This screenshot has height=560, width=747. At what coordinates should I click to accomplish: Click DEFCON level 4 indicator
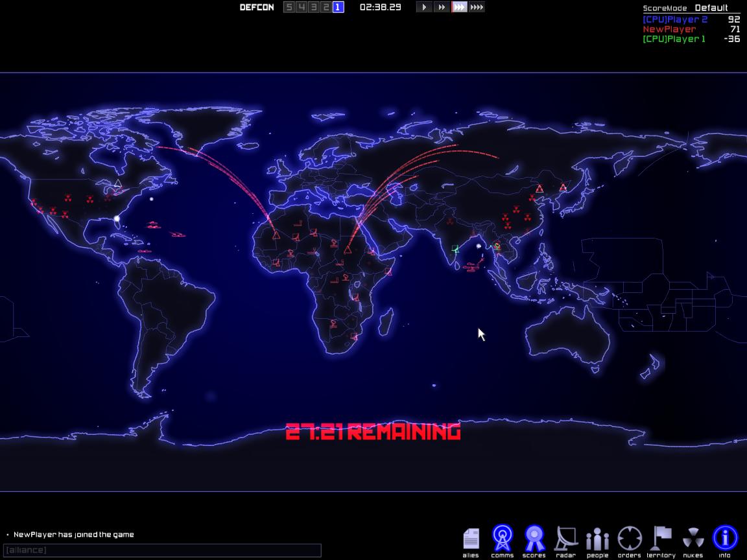[301, 7]
